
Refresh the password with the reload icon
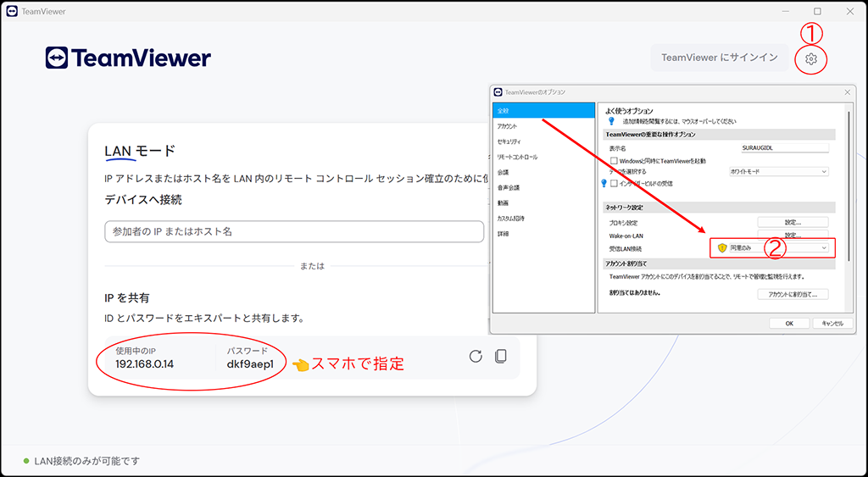[x=476, y=357]
